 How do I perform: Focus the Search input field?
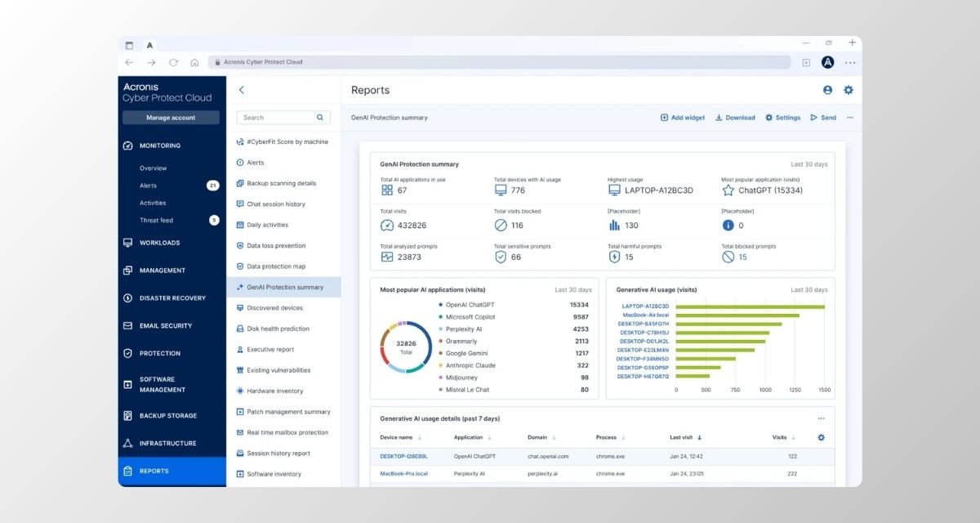point(283,118)
